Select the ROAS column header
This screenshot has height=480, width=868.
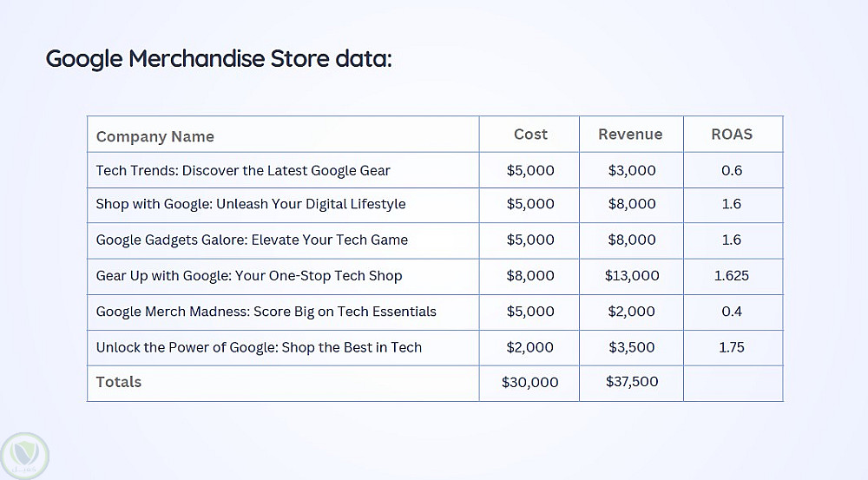732,135
